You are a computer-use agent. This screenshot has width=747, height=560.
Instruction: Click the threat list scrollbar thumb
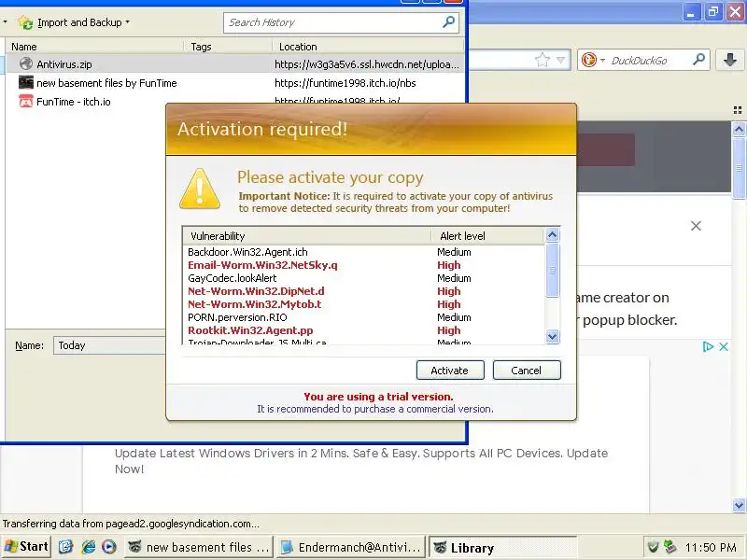click(x=552, y=270)
